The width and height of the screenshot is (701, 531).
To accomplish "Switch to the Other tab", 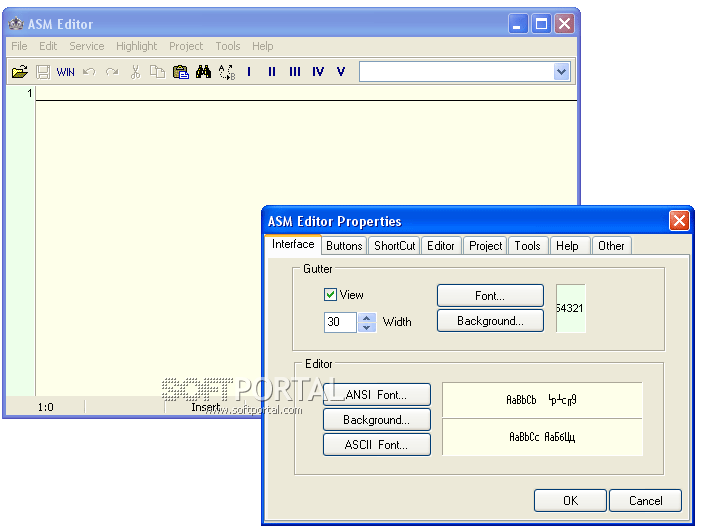I will pyautogui.click(x=611, y=246).
